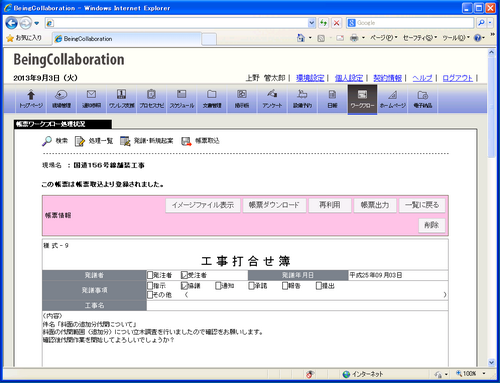Untick the 協議 checkbox
Image resolution: width=500 pixels, height=383 pixels.
(184, 286)
